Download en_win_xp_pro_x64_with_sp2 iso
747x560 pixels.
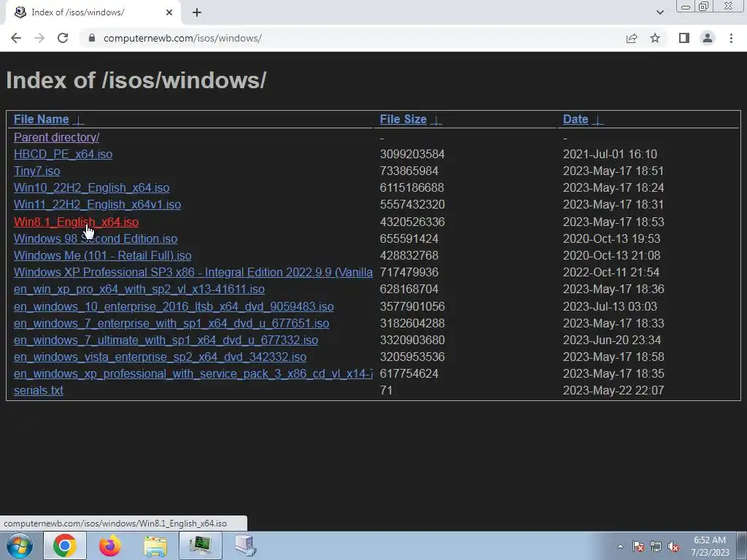coord(139,289)
